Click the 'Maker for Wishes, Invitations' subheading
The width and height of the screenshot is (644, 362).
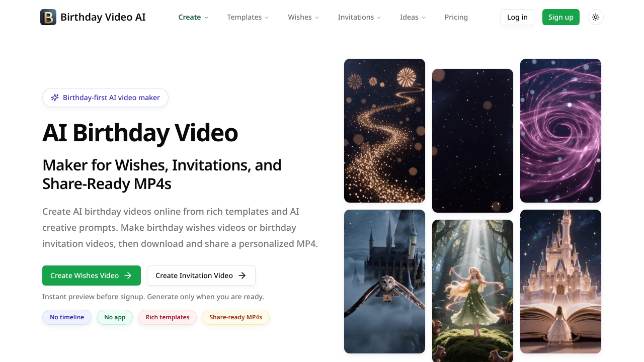click(x=162, y=174)
